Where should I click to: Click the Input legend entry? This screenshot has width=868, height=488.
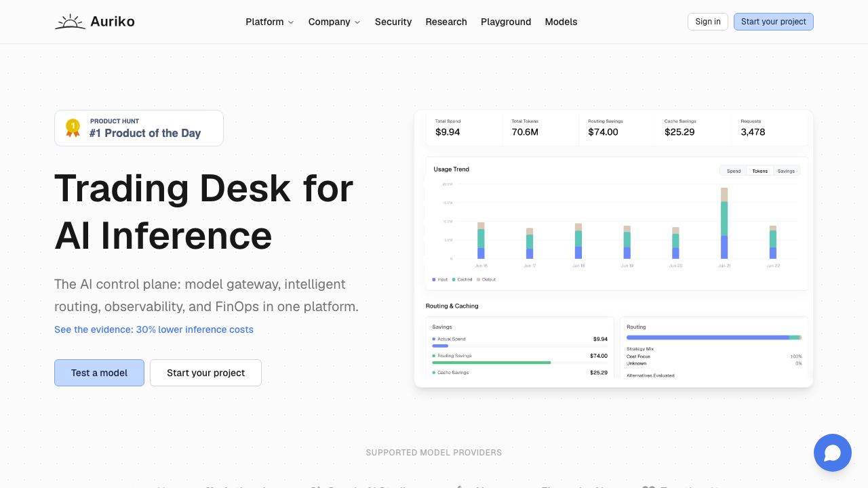pyautogui.click(x=440, y=279)
